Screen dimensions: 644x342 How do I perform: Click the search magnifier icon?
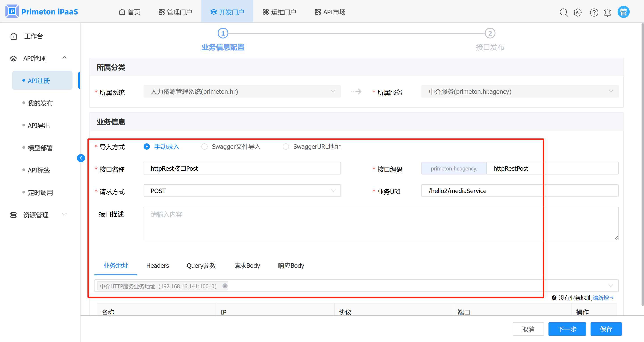563,12
